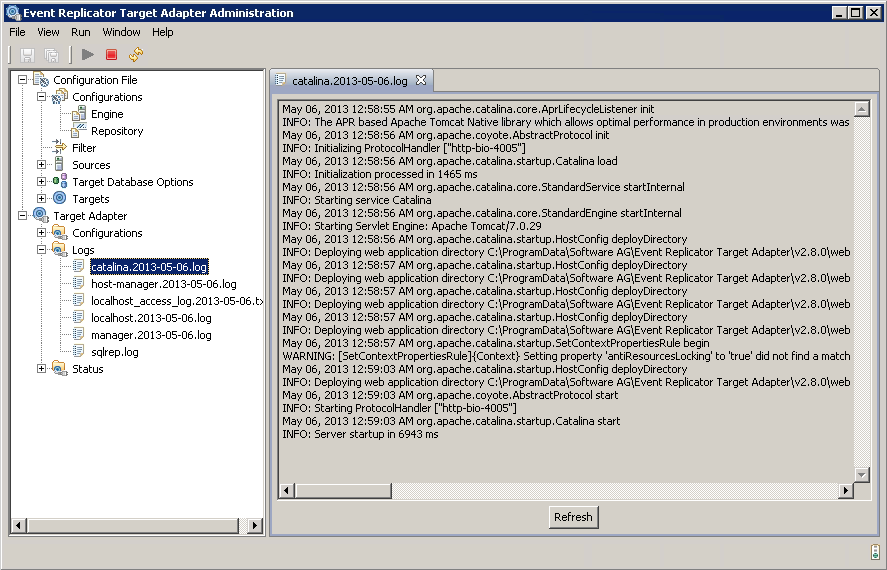Collapse the Logs tree node
Viewport: 887px width, 570px height.
coord(42,250)
